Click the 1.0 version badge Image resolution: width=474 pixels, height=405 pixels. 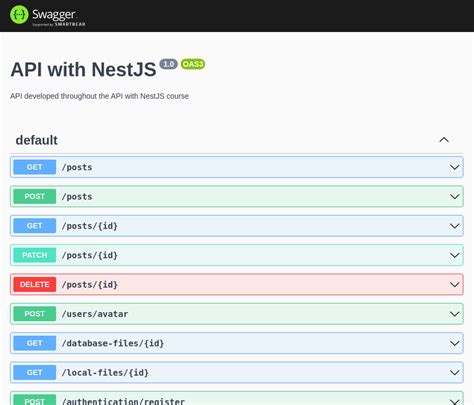click(168, 64)
